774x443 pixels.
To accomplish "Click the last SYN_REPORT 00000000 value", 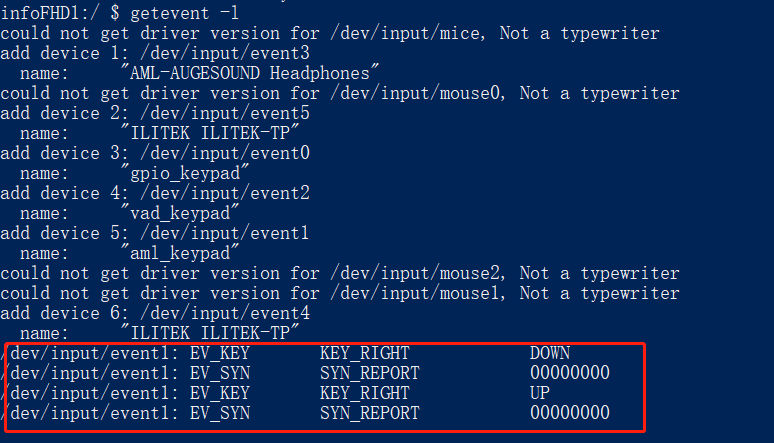I will coord(570,413).
